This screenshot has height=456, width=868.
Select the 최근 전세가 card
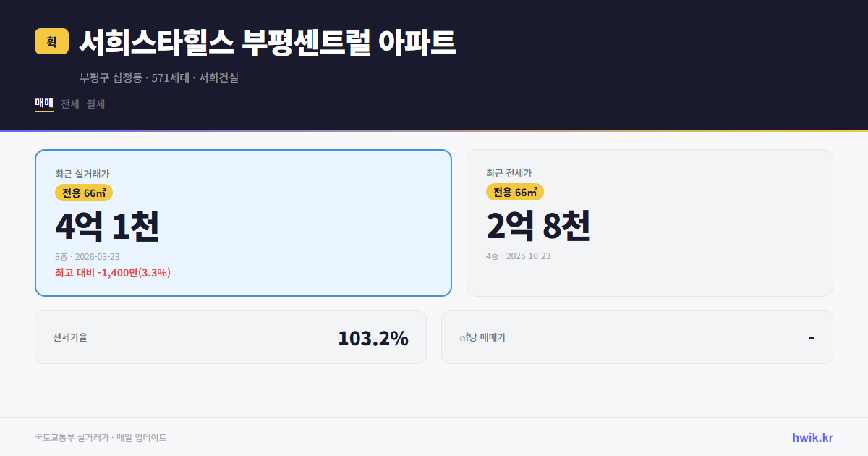tap(650, 222)
